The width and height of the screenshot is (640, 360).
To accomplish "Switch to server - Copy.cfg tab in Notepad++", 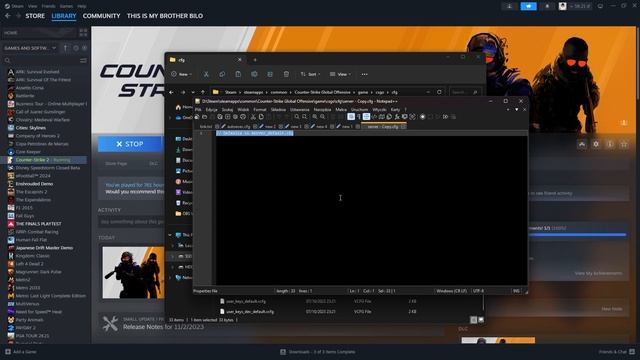I will click(x=384, y=127).
